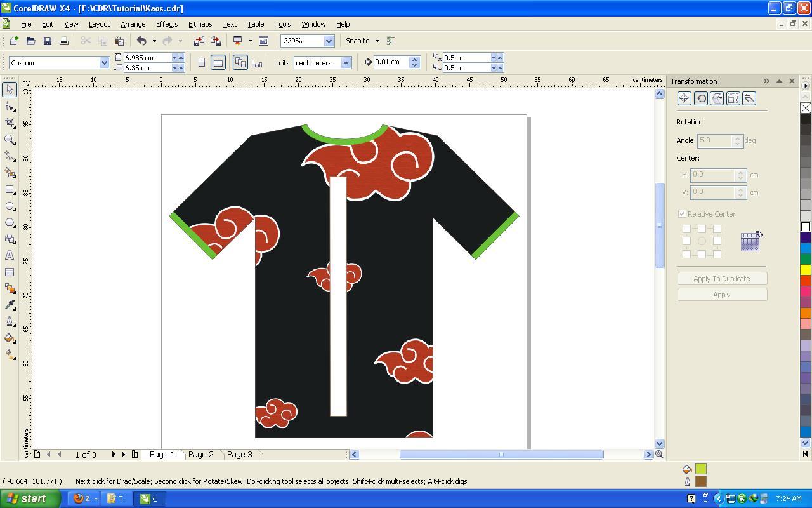The height and width of the screenshot is (508, 812).
Task: Open duplicate distance x dropdown
Action: point(494,58)
